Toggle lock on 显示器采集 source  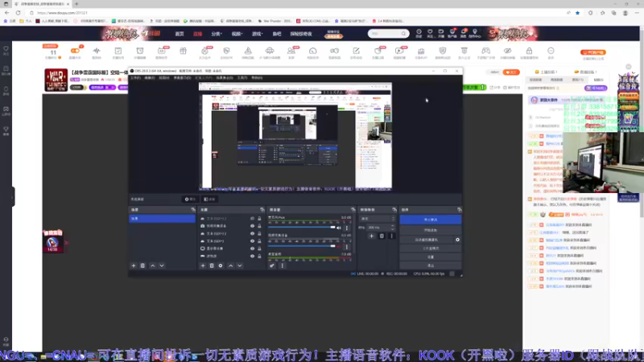[x=259, y=249]
